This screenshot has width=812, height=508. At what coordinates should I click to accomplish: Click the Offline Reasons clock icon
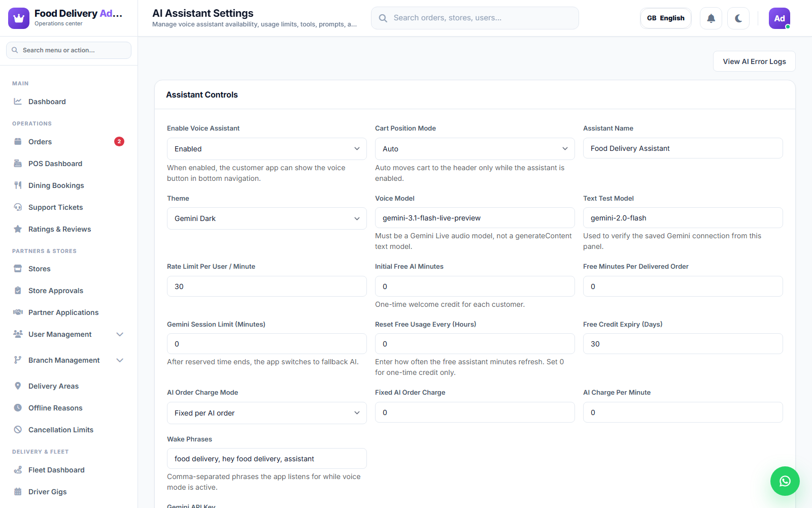pos(18,408)
